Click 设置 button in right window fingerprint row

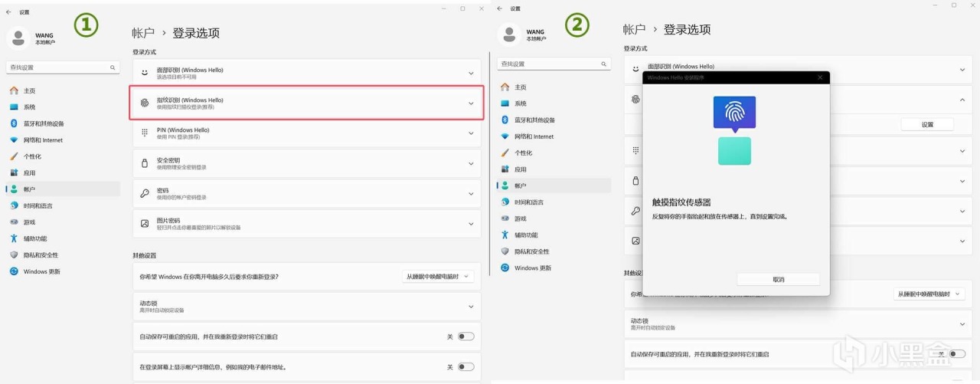coord(927,124)
